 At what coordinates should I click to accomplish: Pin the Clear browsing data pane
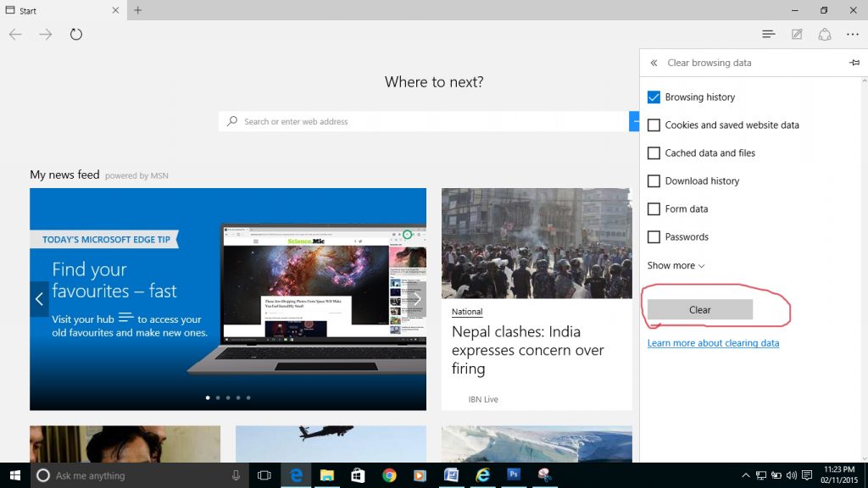[x=854, y=63]
